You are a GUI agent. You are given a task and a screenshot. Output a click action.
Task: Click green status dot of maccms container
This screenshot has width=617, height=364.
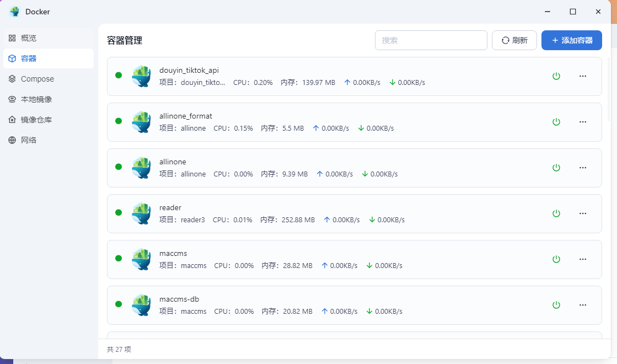pyautogui.click(x=119, y=258)
